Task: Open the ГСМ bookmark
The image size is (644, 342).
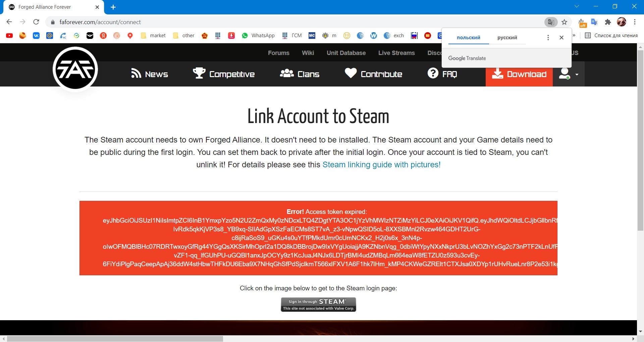Action: click(x=291, y=36)
